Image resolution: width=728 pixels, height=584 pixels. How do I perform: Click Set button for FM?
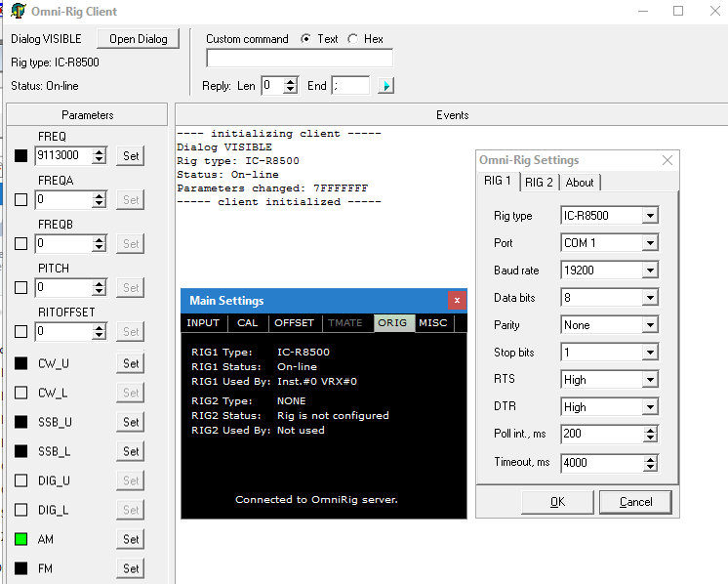coord(131,568)
